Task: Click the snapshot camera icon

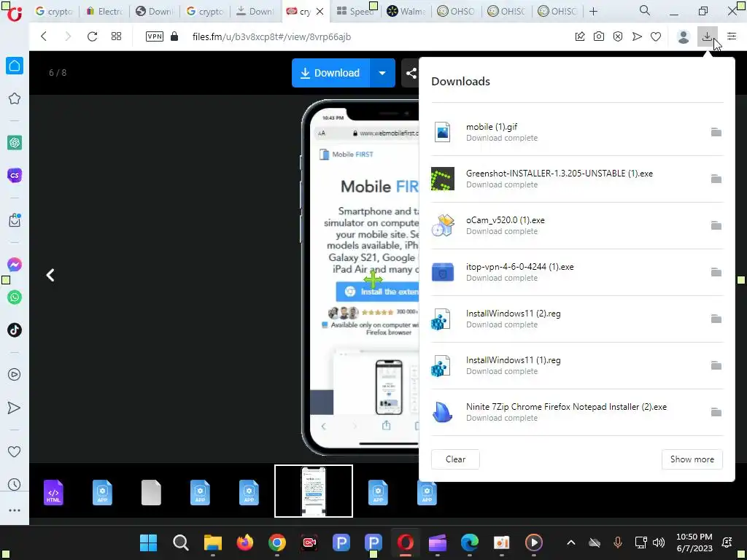Action: 599,36
